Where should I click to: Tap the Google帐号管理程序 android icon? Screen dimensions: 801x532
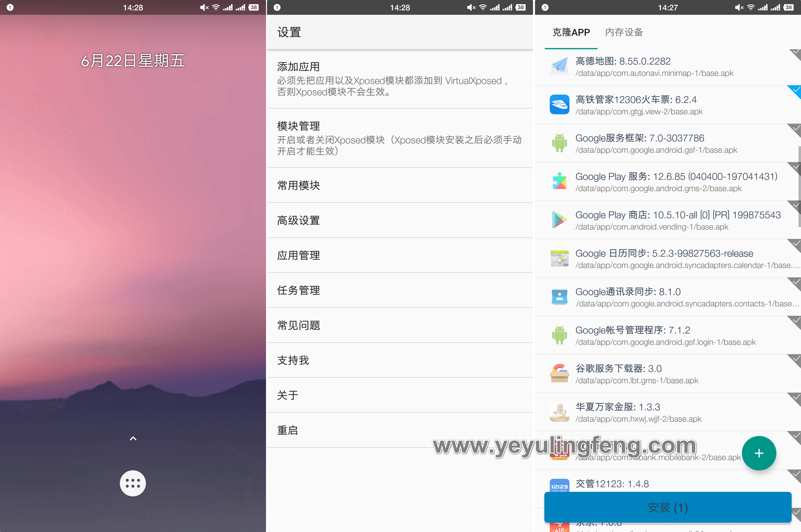tap(559, 335)
